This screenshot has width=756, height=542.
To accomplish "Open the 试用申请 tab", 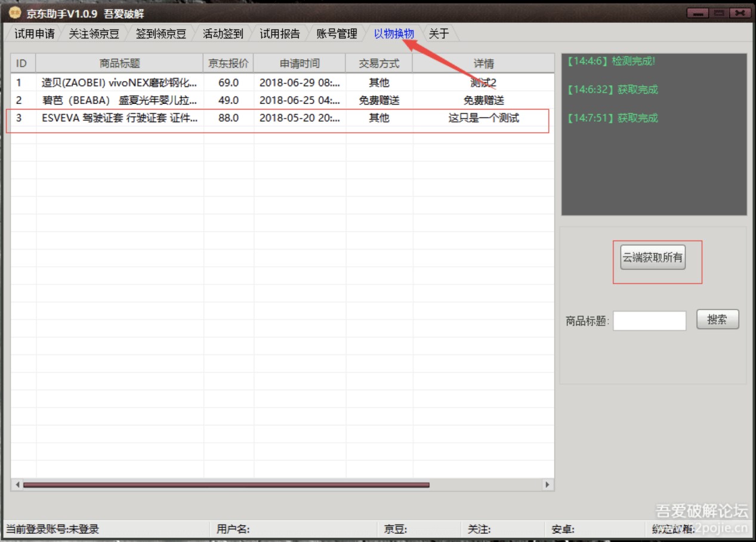I will pyautogui.click(x=35, y=34).
